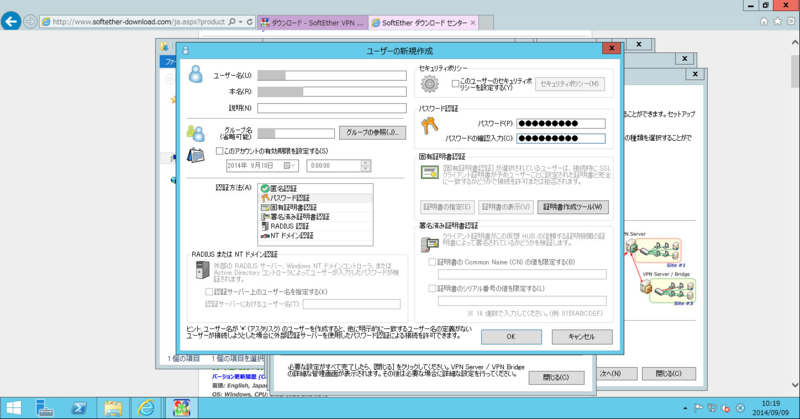Click 証明書の指定(E) button
Image resolution: width=800 pixels, height=419 pixels.
click(447, 207)
